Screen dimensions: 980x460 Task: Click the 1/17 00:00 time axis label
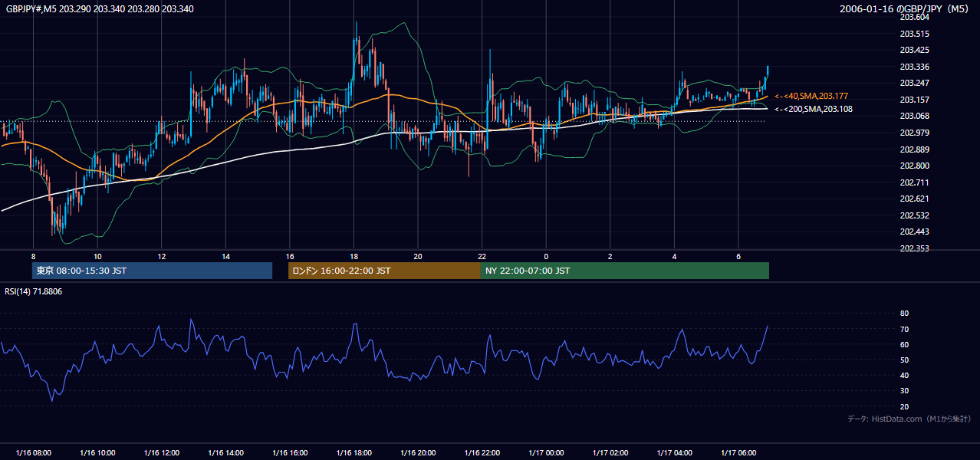pos(546,453)
